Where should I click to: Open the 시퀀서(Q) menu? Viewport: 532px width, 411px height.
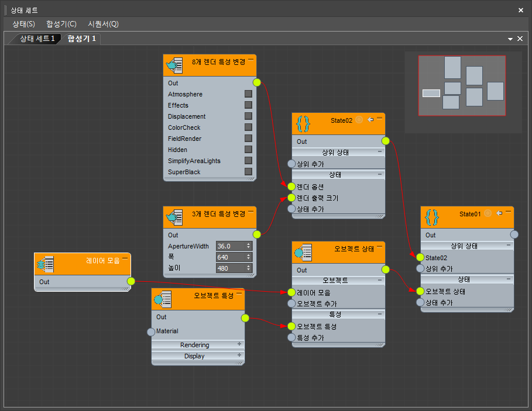tap(103, 24)
